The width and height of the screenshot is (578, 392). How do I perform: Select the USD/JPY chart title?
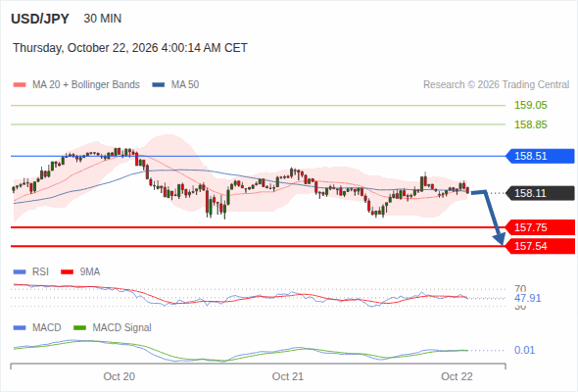click(x=40, y=19)
